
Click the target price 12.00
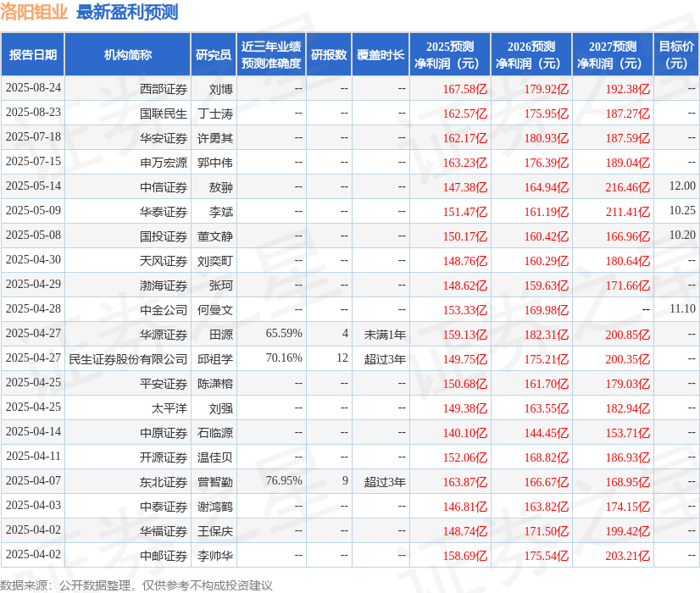point(682,186)
